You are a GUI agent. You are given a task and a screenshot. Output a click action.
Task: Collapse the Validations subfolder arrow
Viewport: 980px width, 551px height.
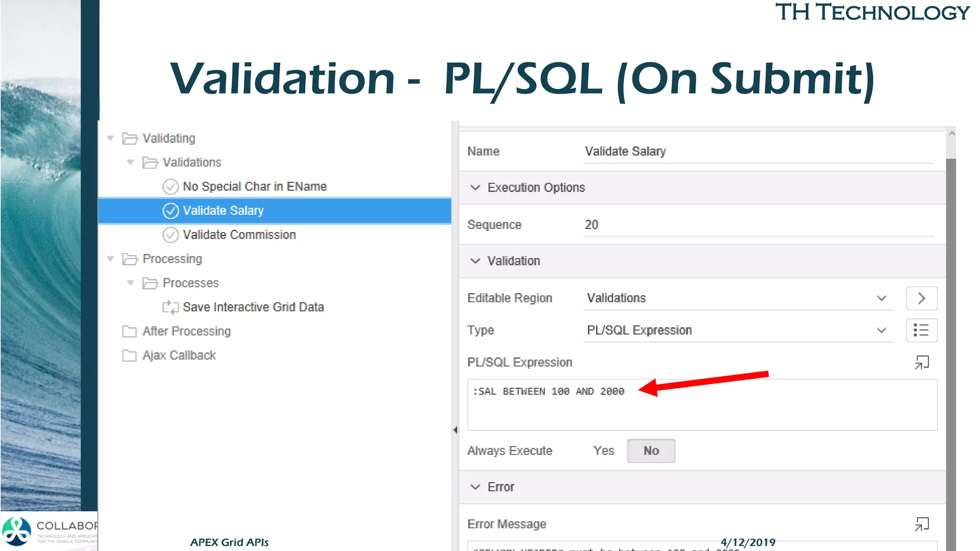click(x=130, y=163)
